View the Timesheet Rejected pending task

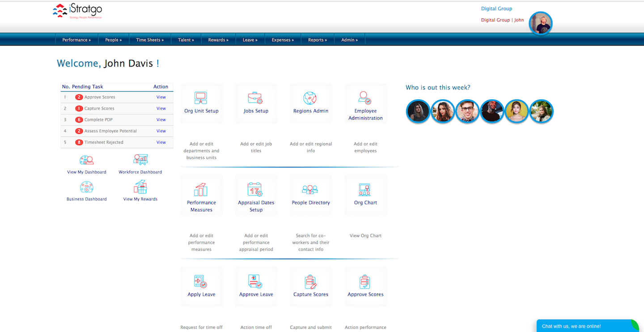click(x=161, y=142)
